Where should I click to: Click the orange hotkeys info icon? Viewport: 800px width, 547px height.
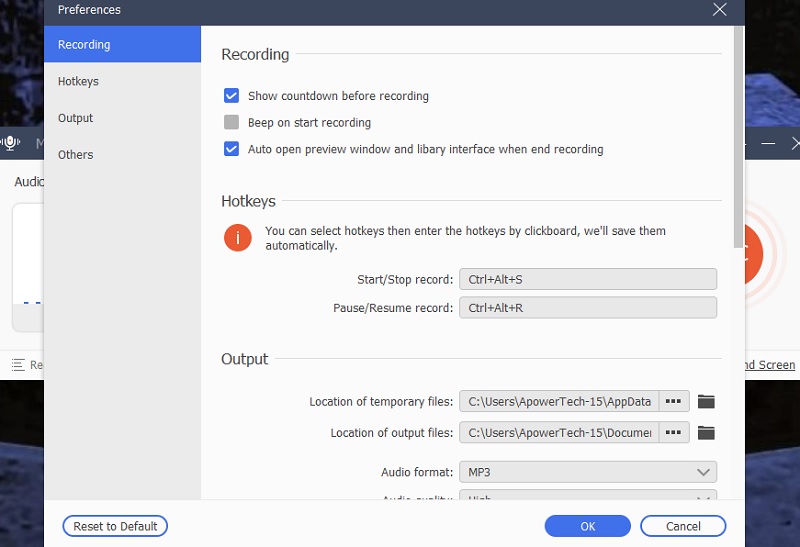tap(238, 238)
